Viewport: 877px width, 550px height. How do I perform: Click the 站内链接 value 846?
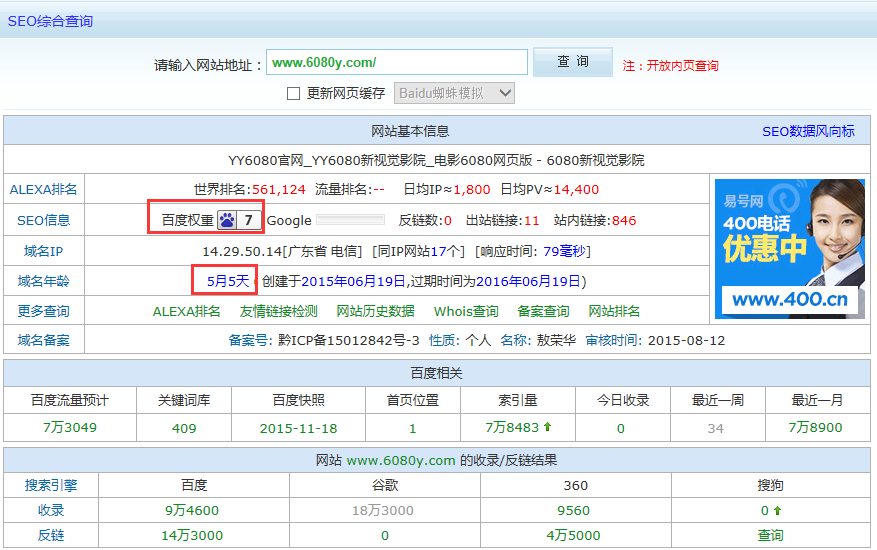pyautogui.click(x=624, y=220)
